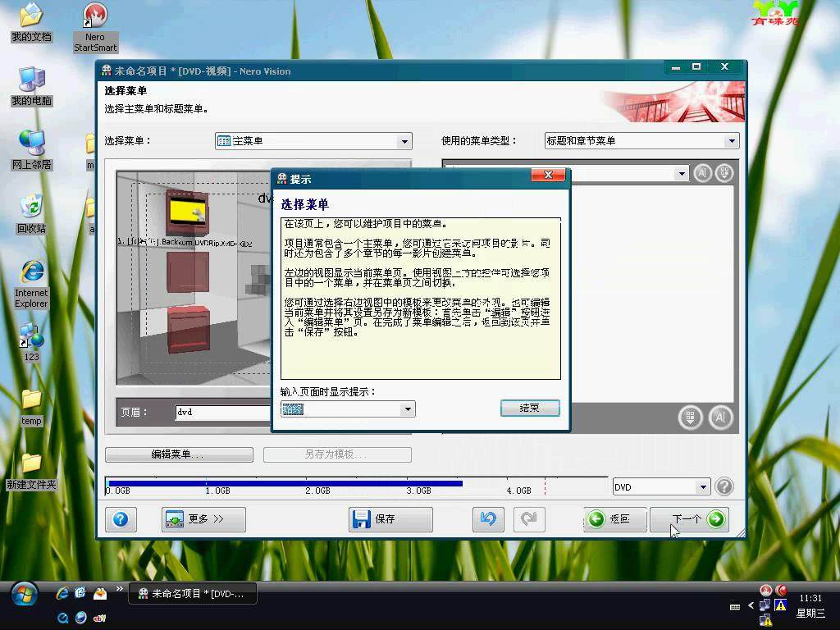Open 编辑菜单 (Edit menu) button
840x630 pixels.
coord(179,454)
